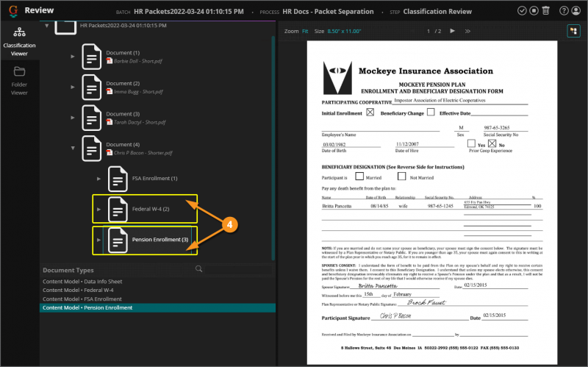588x367 pixels.
Task: Select the HR Packets batch folder icon
Action: [65, 27]
